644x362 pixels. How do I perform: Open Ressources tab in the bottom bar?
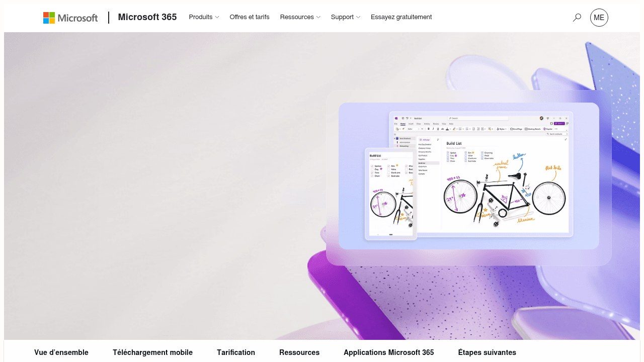point(299,352)
